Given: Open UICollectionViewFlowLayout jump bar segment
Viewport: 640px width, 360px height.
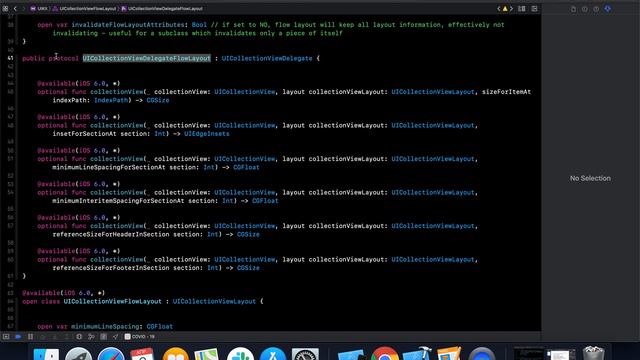Looking at the screenshot, I should point(84,9).
